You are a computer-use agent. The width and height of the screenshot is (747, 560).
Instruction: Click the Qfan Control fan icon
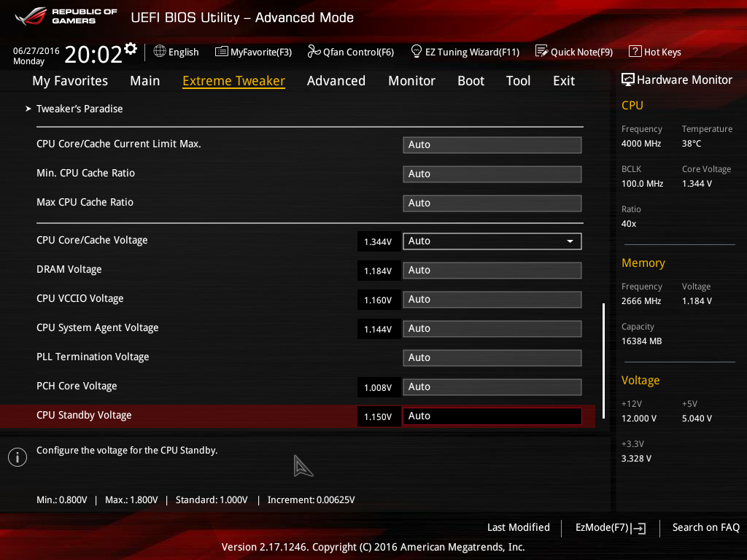tap(314, 51)
